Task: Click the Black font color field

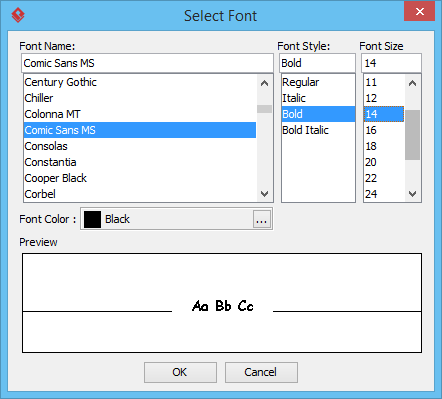Action: tap(176, 219)
